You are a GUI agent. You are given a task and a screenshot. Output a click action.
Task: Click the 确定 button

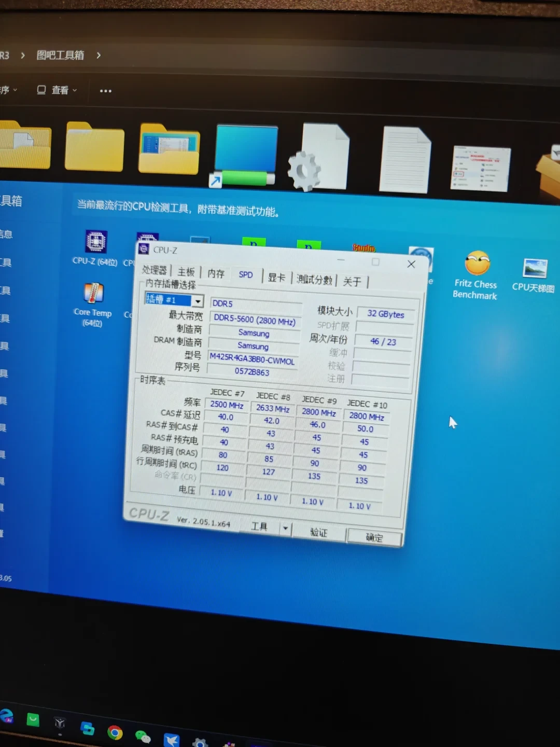(374, 537)
